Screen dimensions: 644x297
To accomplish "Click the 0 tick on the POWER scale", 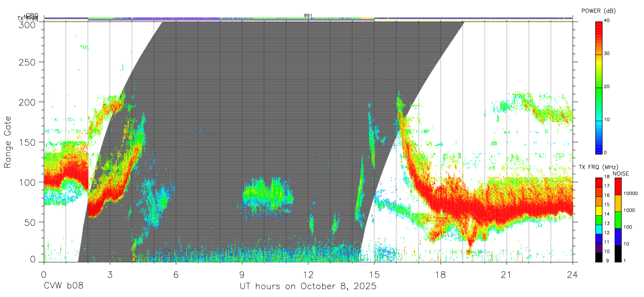I will [606, 153].
